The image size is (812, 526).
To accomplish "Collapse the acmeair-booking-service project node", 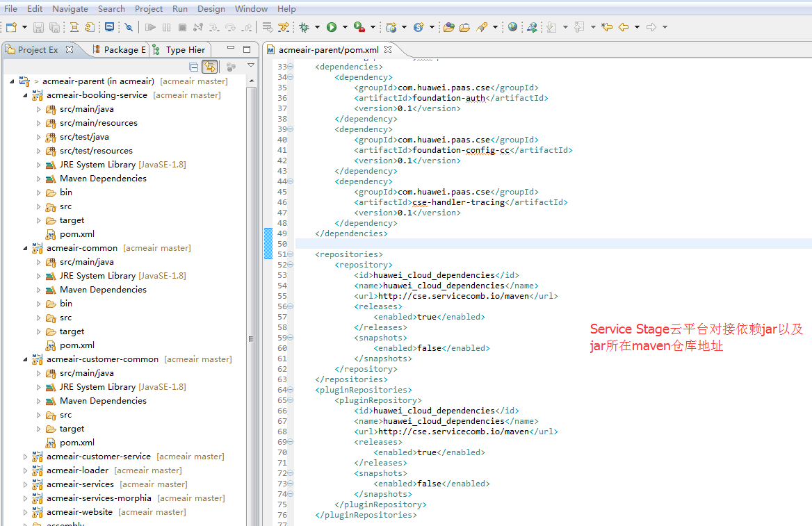I will 26,95.
